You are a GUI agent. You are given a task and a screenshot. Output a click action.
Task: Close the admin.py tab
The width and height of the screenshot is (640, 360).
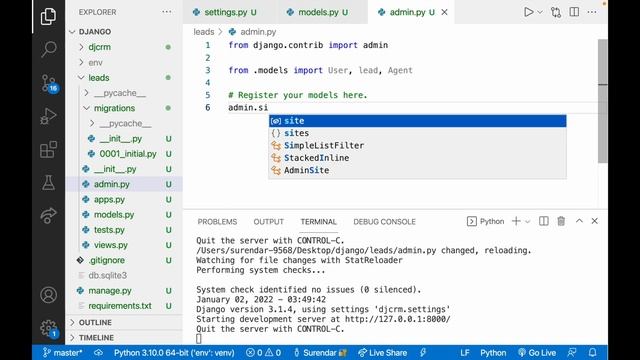point(444,12)
